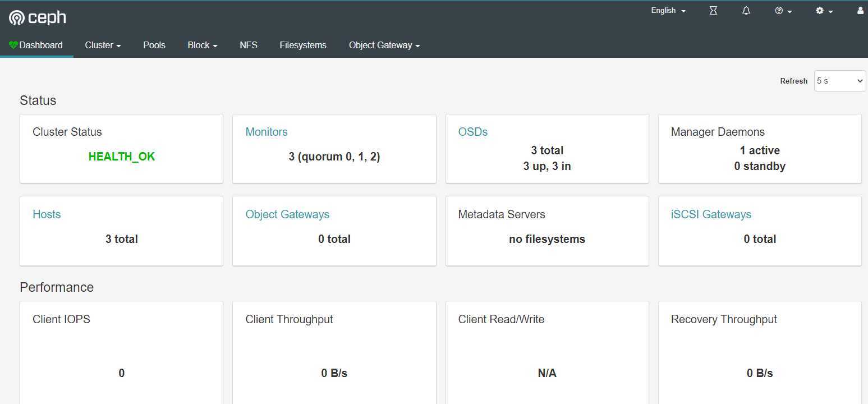The height and width of the screenshot is (404, 868).
Task: Open the help question mark menu
Action: tap(783, 11)
